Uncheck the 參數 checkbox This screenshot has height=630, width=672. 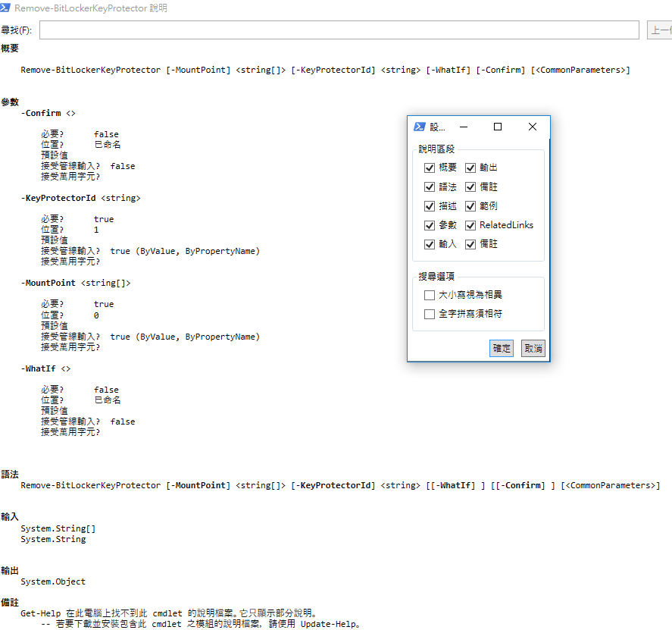tap(430, 224)
